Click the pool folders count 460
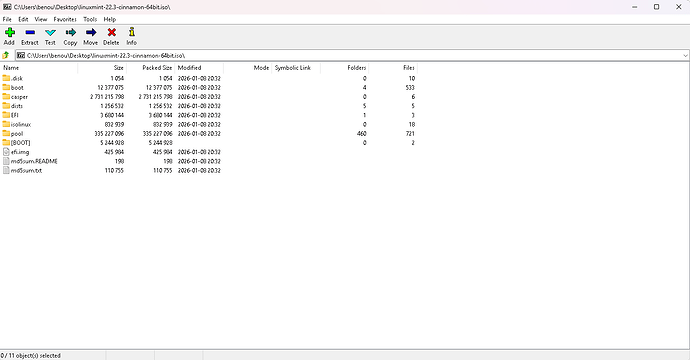The height and width of the screenshot is (360, 690). (362, 134)
